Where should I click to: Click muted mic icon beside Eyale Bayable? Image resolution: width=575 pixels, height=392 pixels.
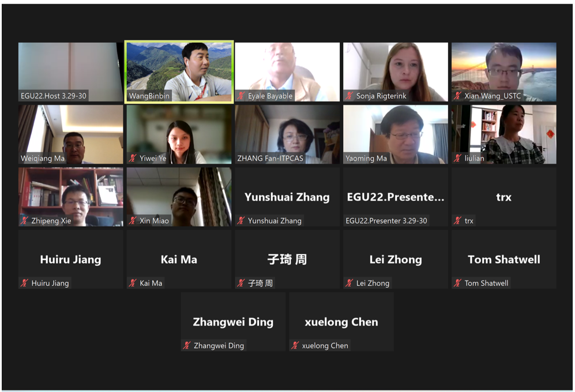coord(240,96)
